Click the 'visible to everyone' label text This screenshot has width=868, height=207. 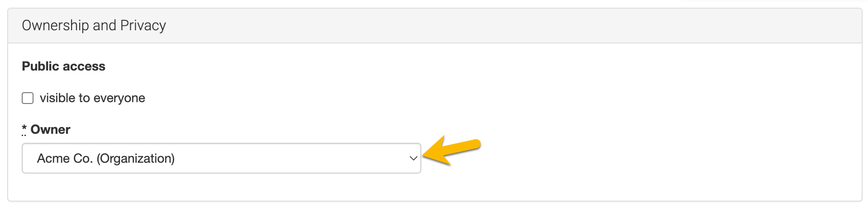[x=92, y=98]
